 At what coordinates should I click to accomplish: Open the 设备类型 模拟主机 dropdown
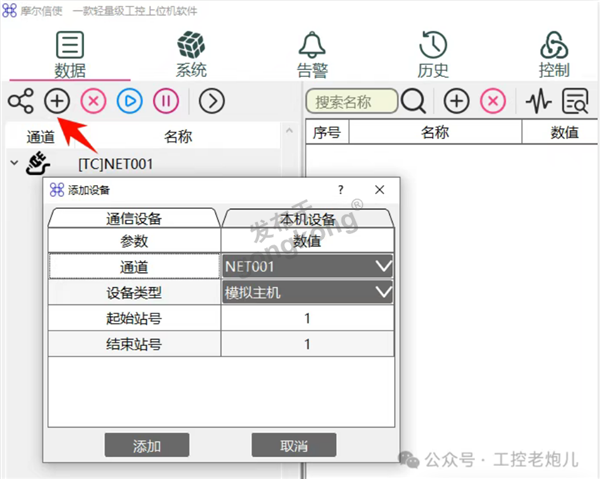point(382,292)
